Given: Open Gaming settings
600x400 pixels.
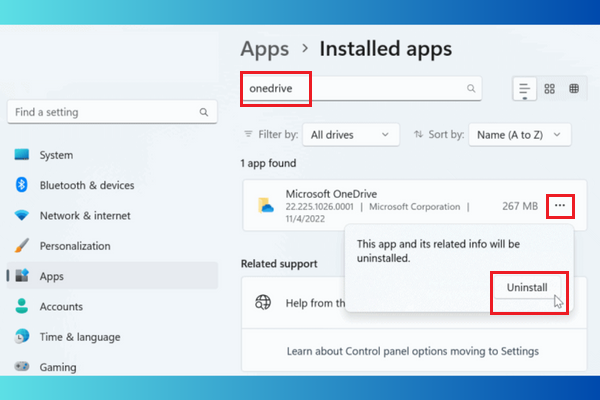Looking at the screenshot, I should coord(112,366).
